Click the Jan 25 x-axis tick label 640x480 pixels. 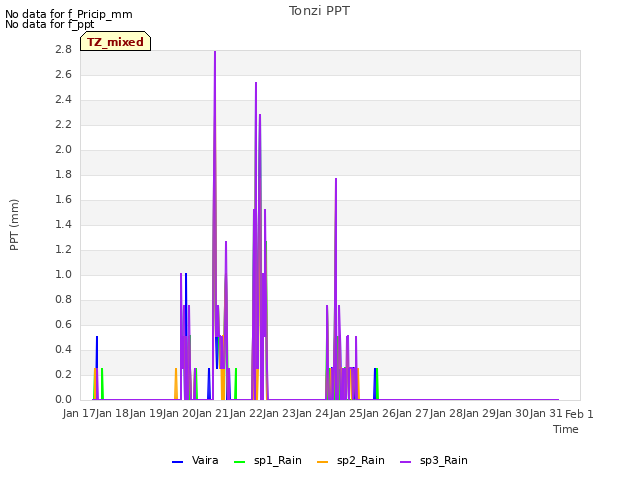pyautogui.click(x=347, y=414)
